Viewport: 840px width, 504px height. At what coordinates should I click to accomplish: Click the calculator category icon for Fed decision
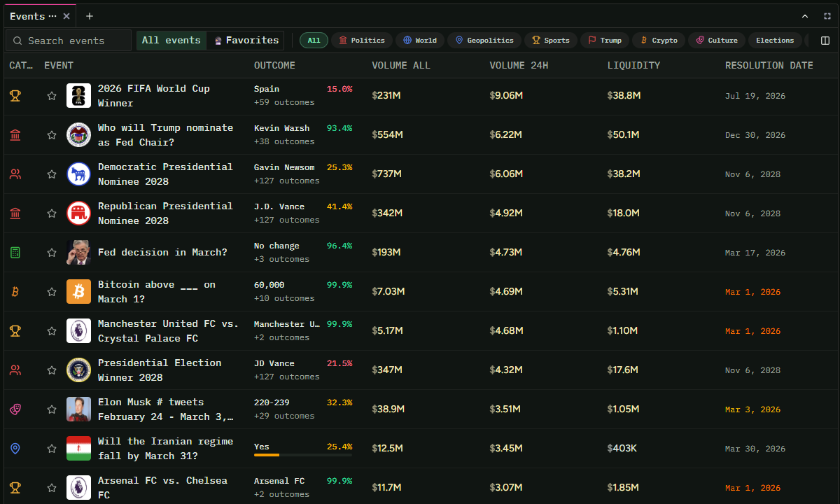(15, 253)
